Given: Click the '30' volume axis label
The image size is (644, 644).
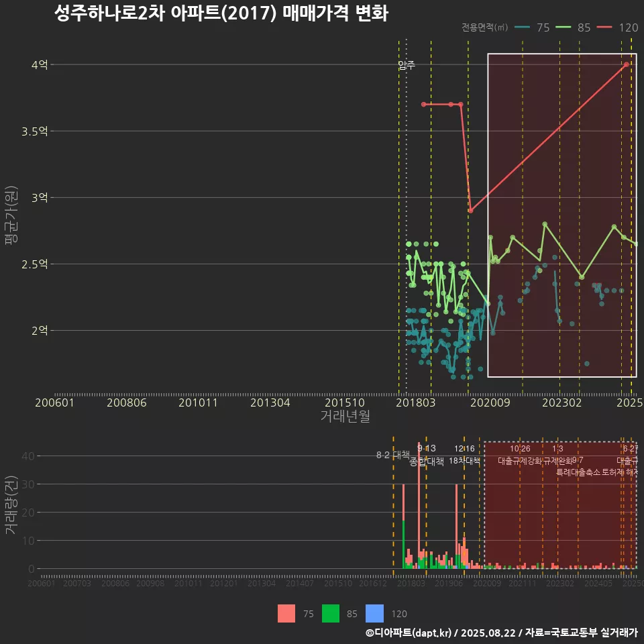Looking at the screenshot, I should pyautogui.click(x=28, y=484).
